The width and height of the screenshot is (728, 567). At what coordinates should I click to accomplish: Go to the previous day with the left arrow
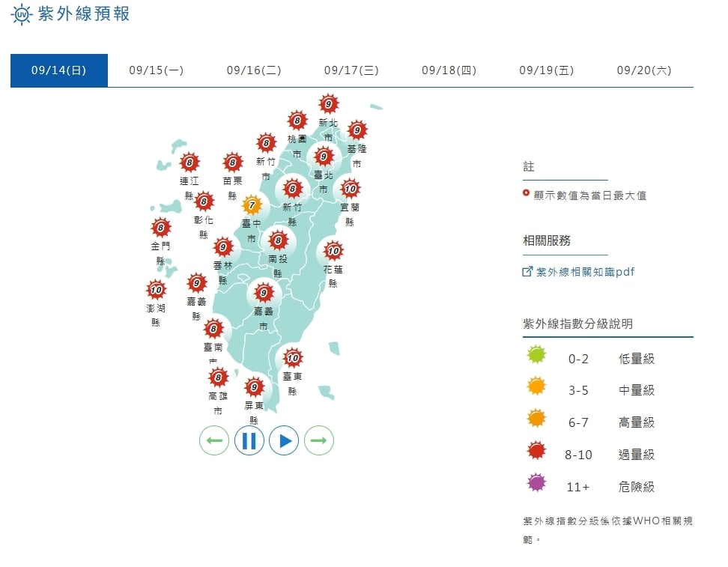point(213,440)
